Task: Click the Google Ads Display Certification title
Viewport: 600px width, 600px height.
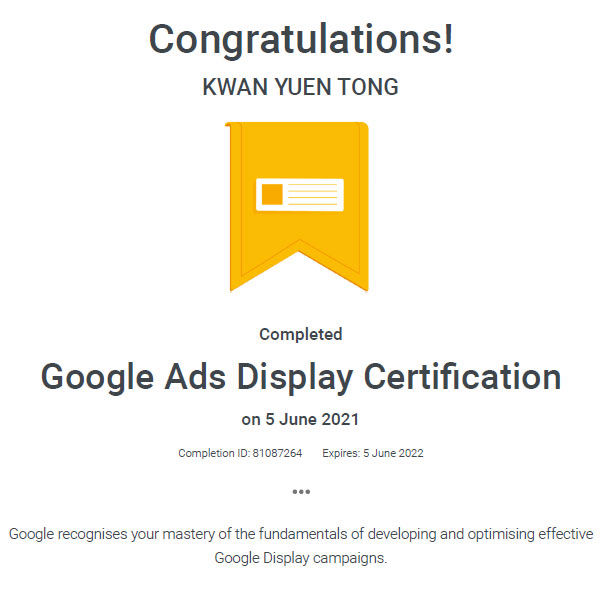Action: [300, 377]
